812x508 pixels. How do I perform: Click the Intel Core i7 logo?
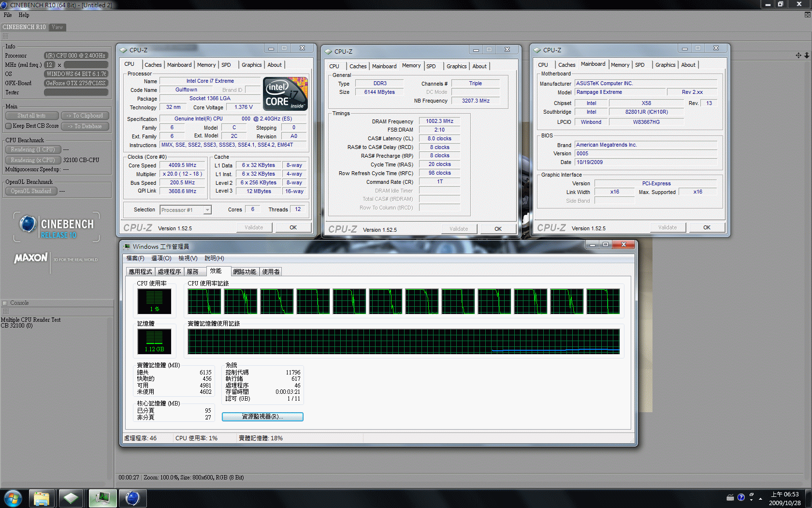[x=285, y=94]
